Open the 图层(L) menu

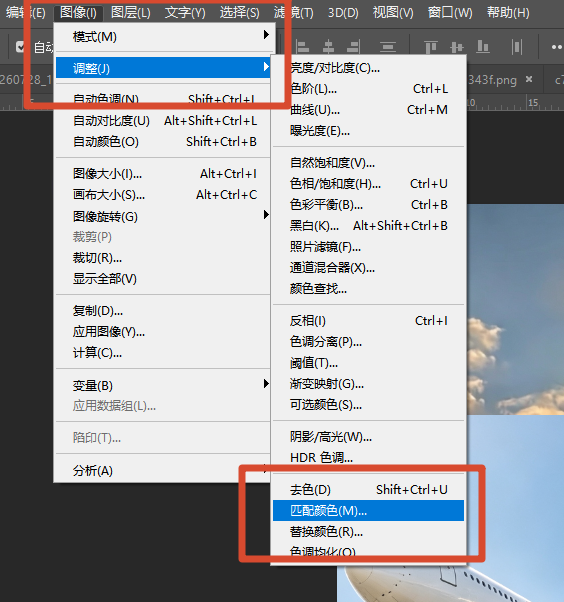(x=131, y=13)
